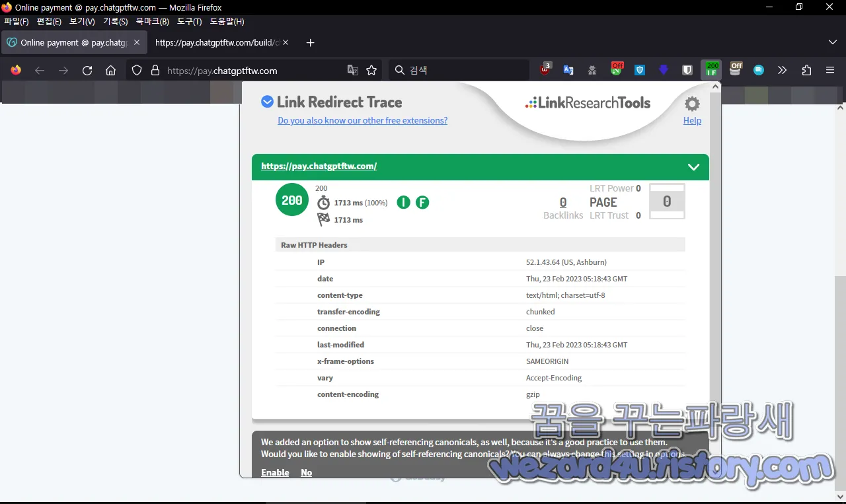
Task: Bookmark this page with the star icon
Action: [x=371, y=70]
